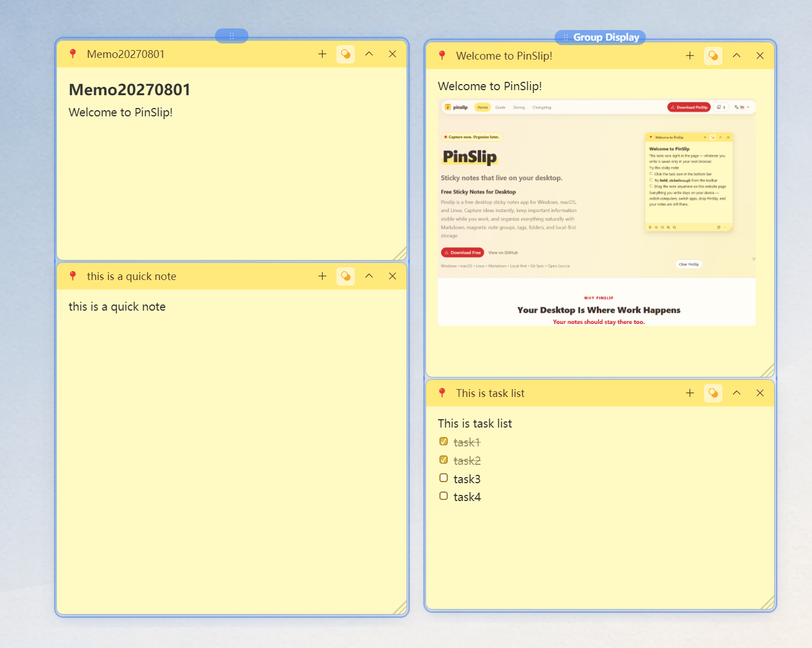
Task: Click 'Welcome to PinSlip!' text inside Memo20270801 note
Action: 121,112
